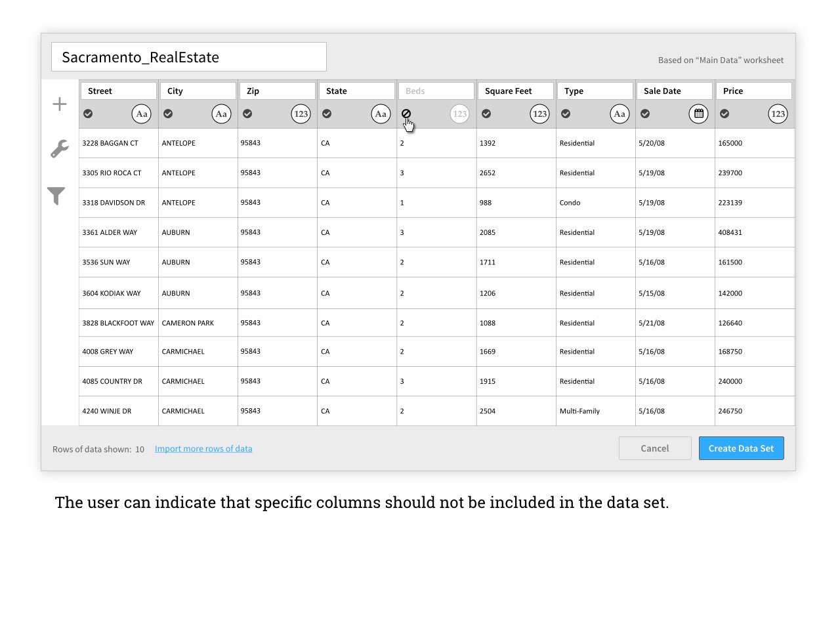The image size is (840, 630).
Task: Edit the Price column name field
Action: click(x=754, y=91)
